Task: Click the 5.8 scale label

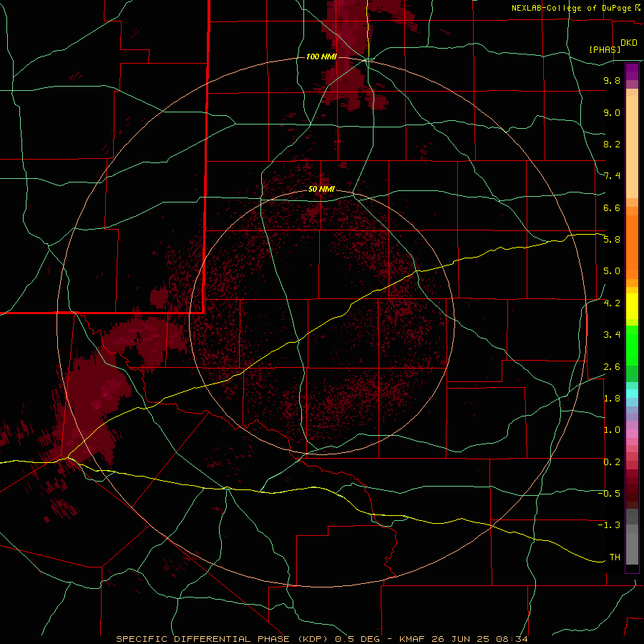Action: [x=612, y=240]
